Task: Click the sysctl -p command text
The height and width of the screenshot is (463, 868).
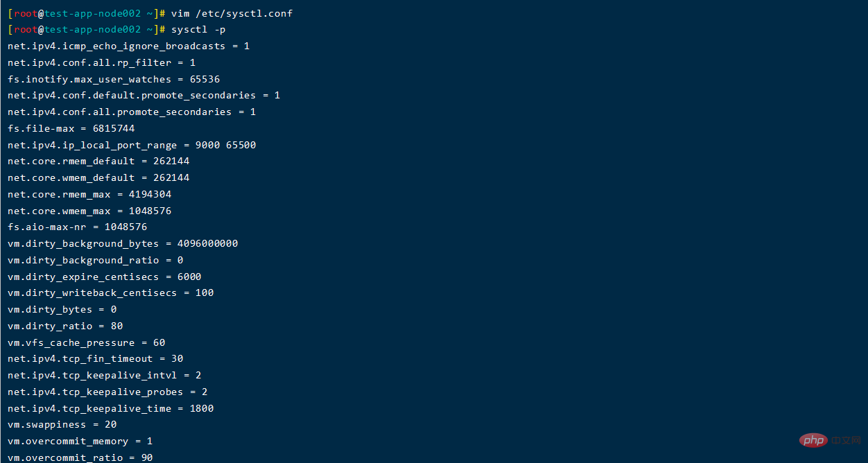Action: (198, 30)
